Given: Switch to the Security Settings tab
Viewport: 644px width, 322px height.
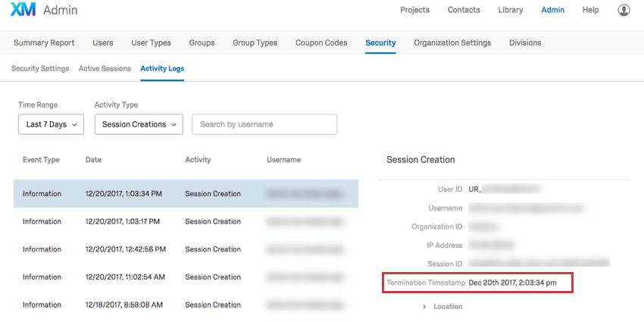Looking at the screenshot, I should coord(40,68).
